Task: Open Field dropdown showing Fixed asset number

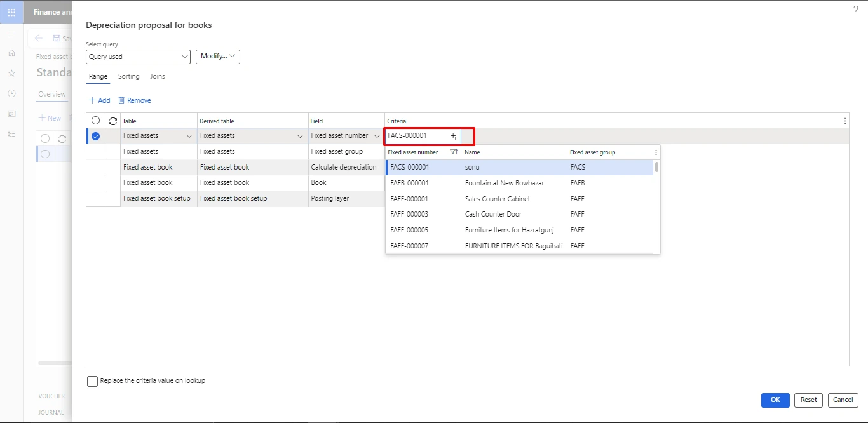Action: 377,136
